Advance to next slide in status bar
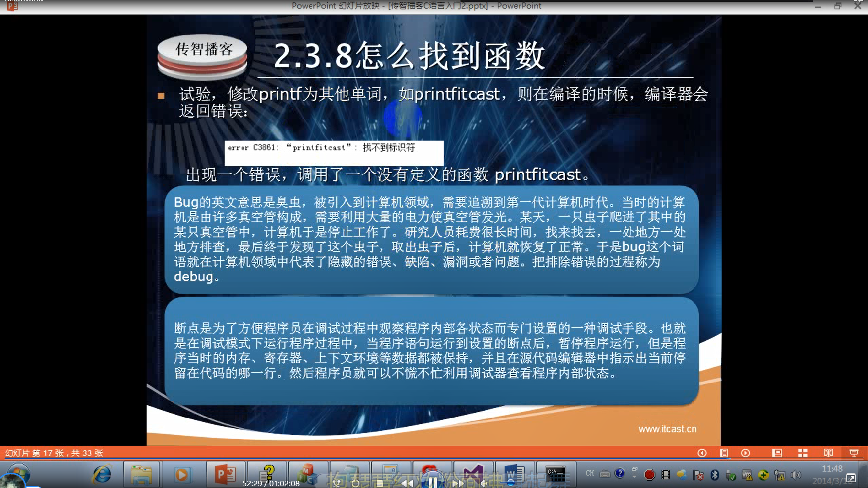 745,453
